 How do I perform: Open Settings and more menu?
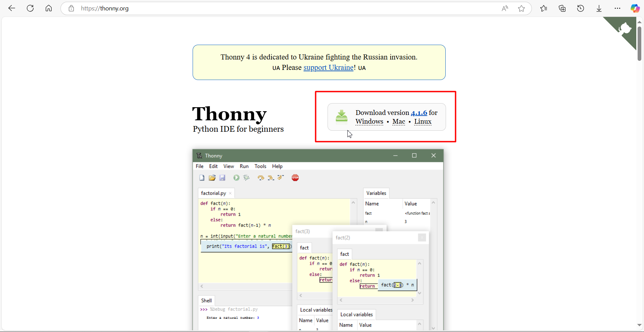tap(617, 8)
